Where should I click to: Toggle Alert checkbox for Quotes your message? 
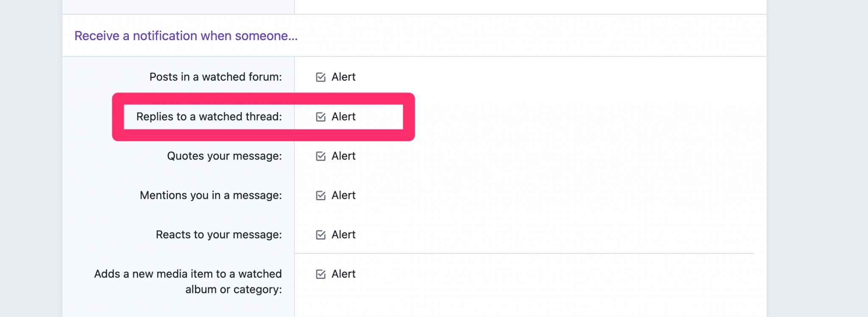(x=321, y=156)
